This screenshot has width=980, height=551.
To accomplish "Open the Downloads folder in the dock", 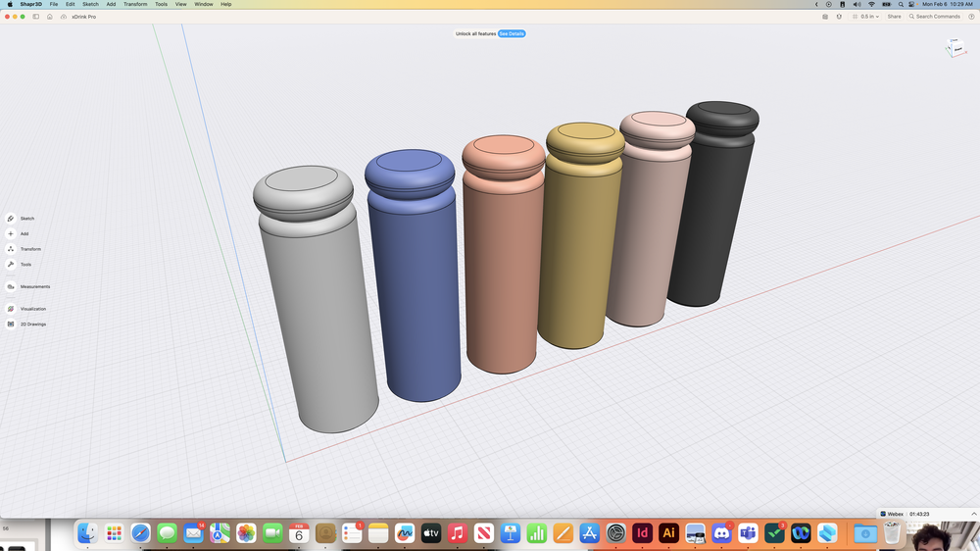I will [865, 533].
